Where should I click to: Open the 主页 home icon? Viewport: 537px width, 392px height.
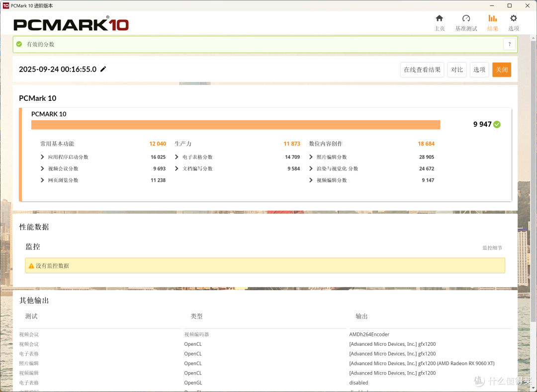point(439,18)
